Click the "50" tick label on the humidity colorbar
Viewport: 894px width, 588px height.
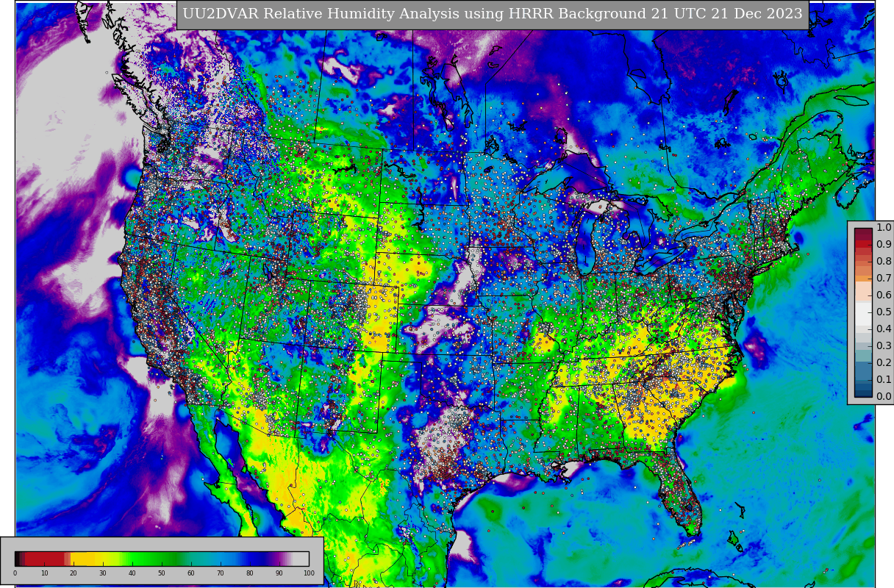pyautogui.click(x=162, y=573)
